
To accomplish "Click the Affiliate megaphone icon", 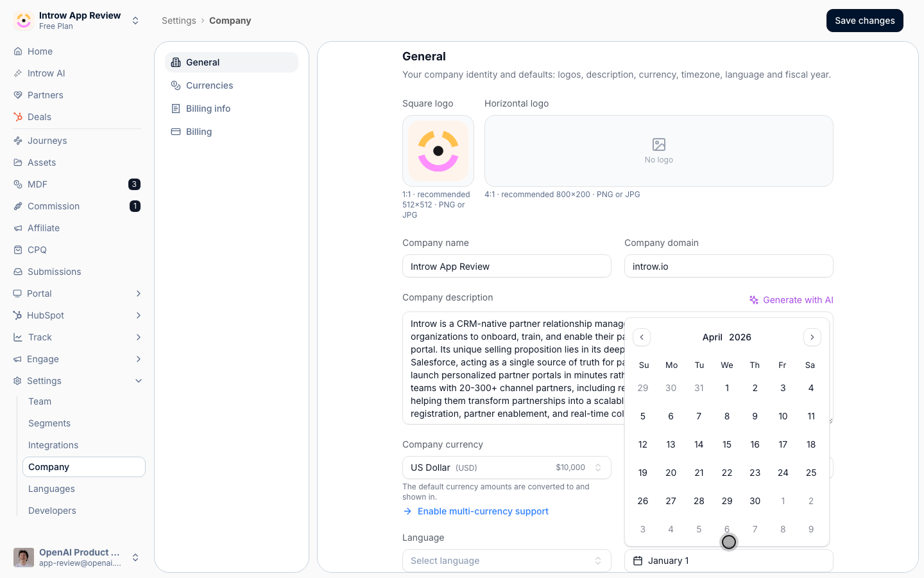I will coord(18,228).
